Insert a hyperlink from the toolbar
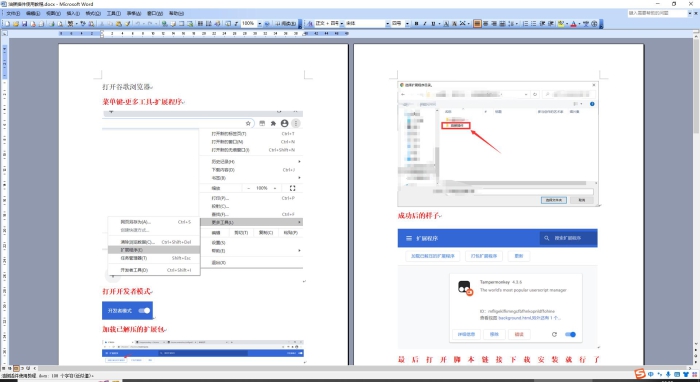The image size is (700, 382). (164, 23)
